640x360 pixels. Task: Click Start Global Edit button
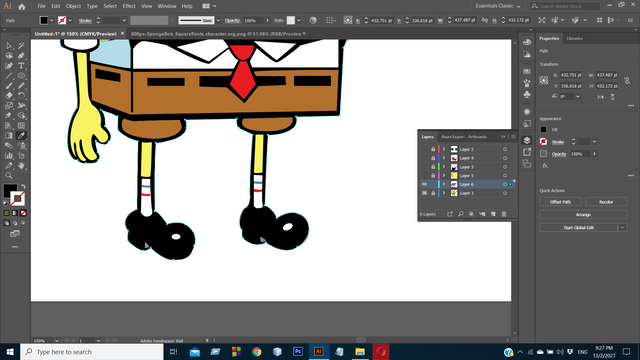[x=579, y=227]
